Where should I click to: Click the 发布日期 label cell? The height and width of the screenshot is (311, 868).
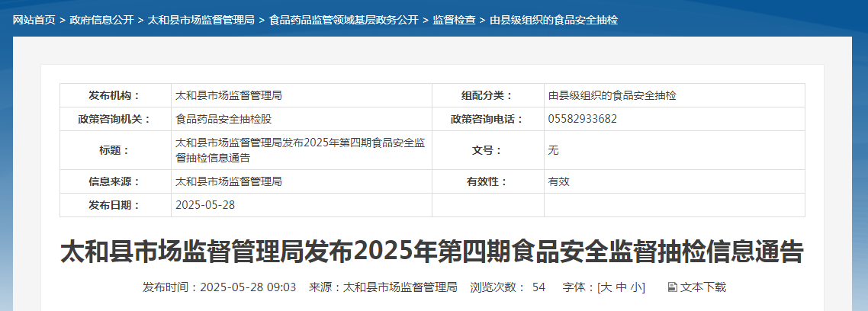pos(115,205)
